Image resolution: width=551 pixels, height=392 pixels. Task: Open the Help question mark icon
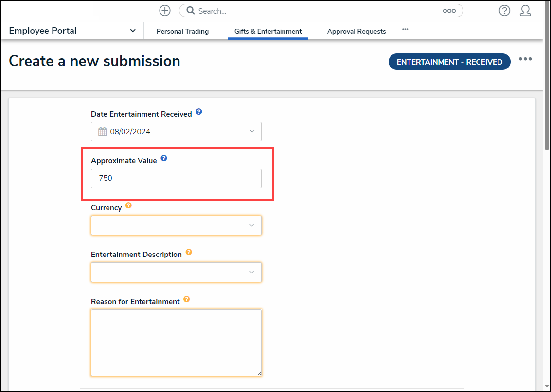click(x=504, y=11)
